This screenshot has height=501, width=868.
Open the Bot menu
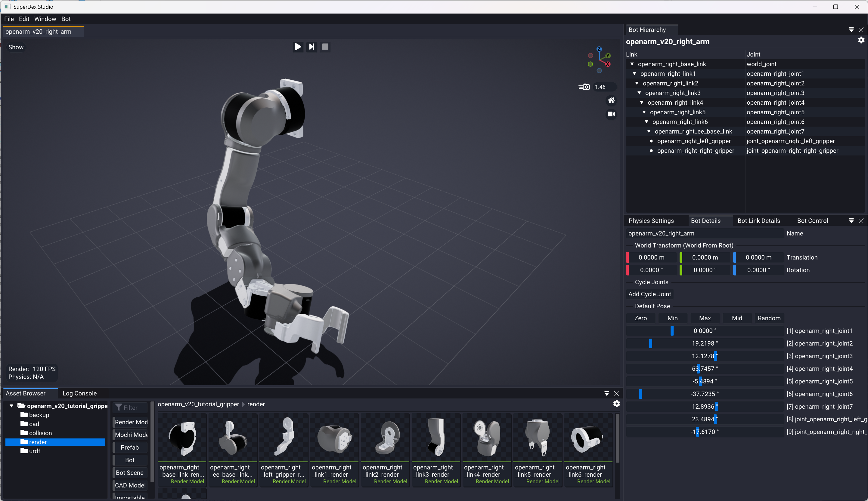(66, 19)
